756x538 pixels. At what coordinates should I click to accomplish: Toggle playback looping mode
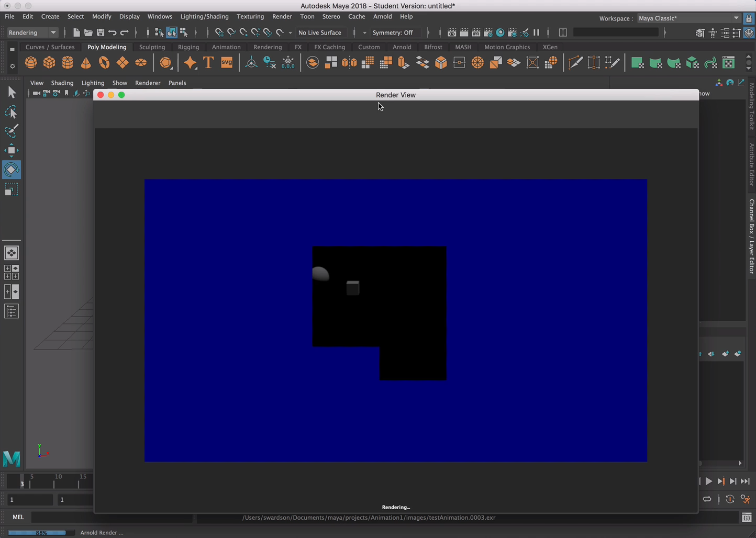707,499
